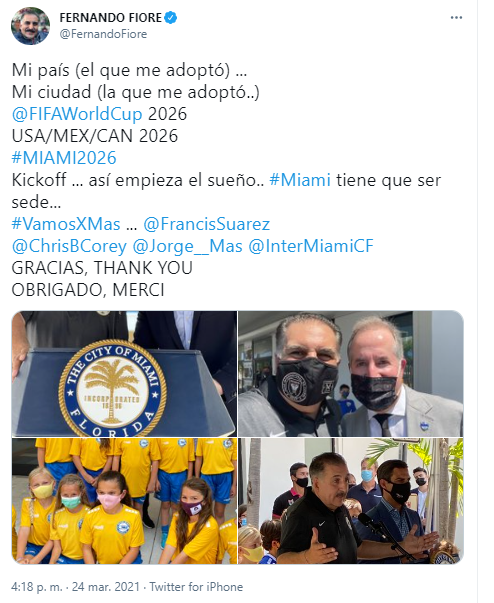Open the #MIAMI2026 hashtag
Screen dimensions: 494x603
coord(64,158)
